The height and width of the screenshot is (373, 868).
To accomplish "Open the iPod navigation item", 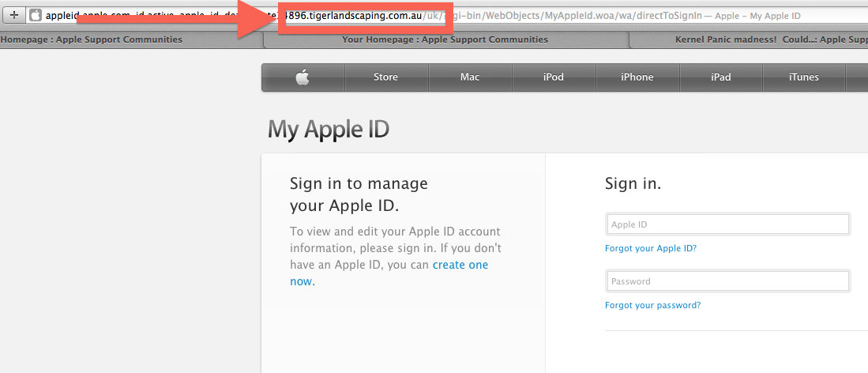I will click(554, 77).
